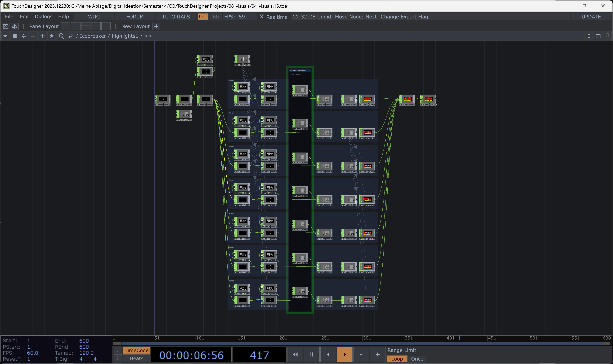This screenshot has width=613, height=364.
Task: Jump to timeline start with rewind button
Action: [295, 354]
